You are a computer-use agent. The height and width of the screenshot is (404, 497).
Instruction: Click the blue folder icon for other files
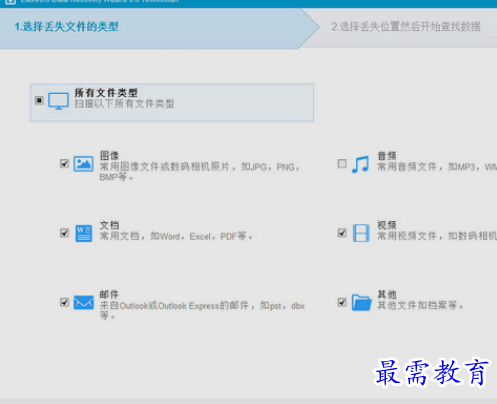(362, 302)
